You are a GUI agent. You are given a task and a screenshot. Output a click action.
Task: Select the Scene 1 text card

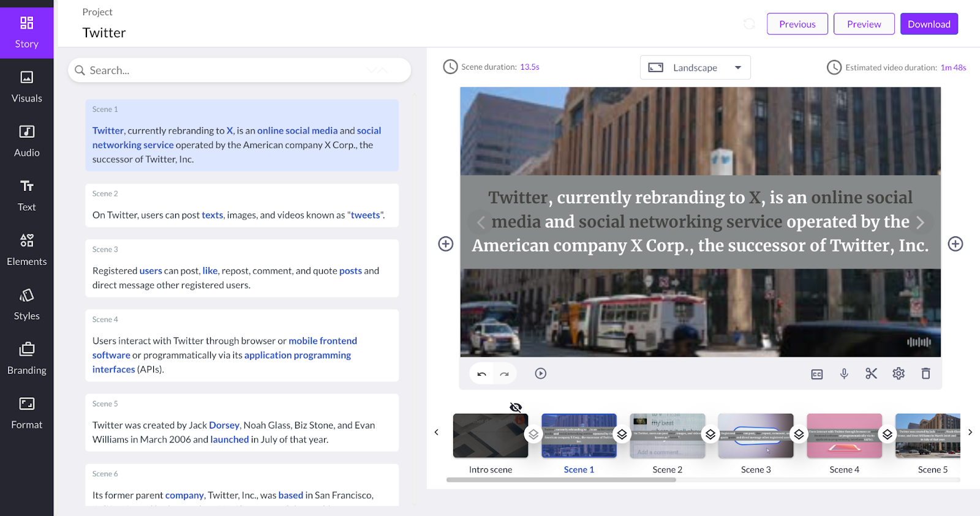click(242, 135)
